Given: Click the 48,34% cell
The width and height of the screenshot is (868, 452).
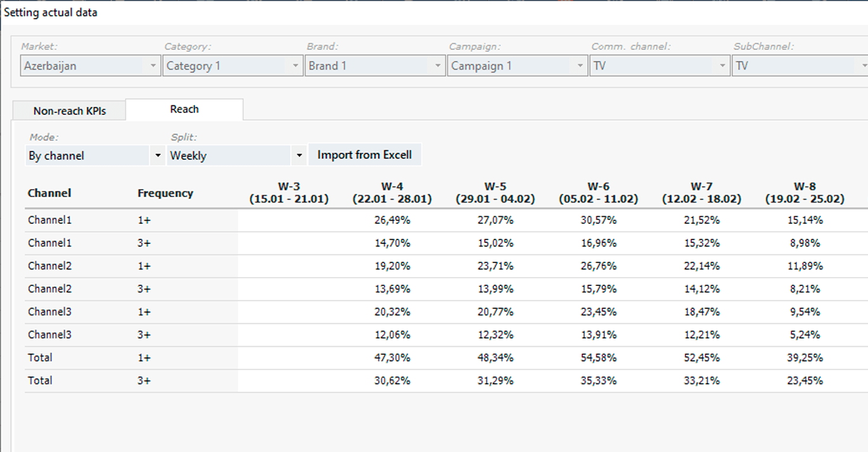Looking at the screenshot, I should click(x=495, y=358).
